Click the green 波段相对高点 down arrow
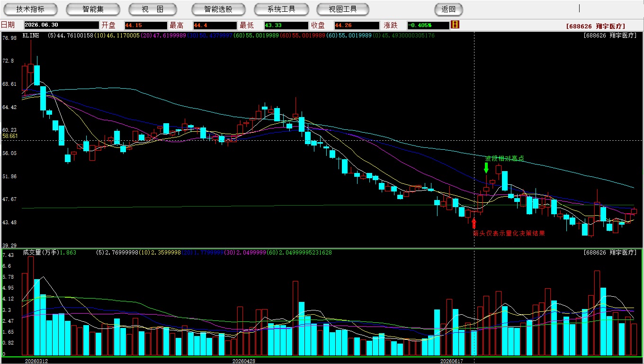This screenshot has width=644, height=364. (486, 168)
